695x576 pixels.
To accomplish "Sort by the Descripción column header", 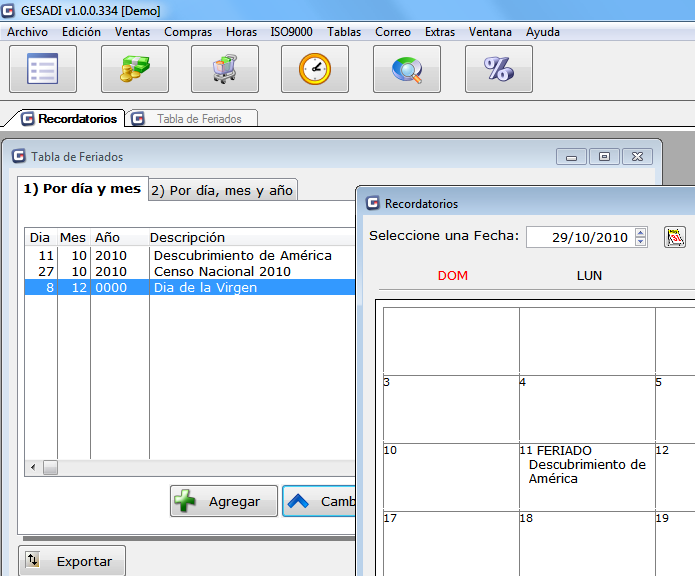I will coord(187,237).
